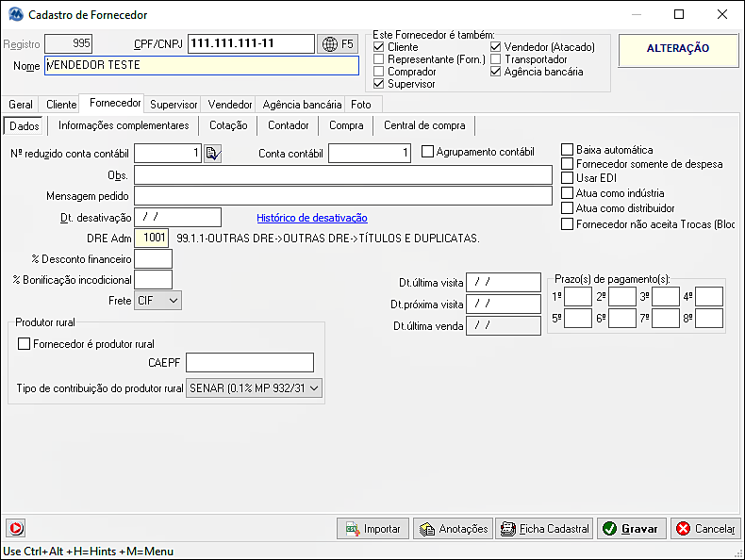
Task: Open the Vendedor tab
Action: click(x=230, y=105)
